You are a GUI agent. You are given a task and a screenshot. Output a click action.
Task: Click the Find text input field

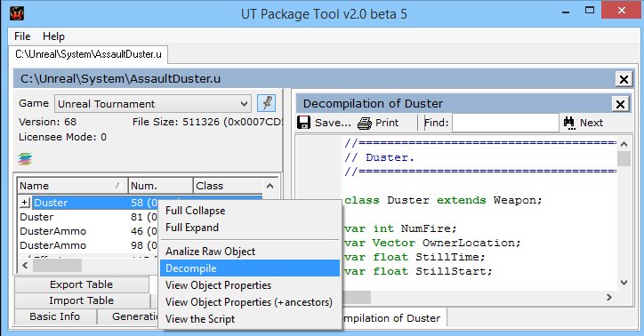[x=505, y=123]
